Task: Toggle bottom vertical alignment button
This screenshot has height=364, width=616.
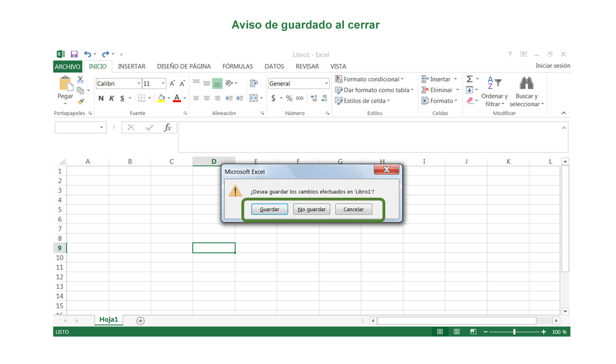Action: 217,83
